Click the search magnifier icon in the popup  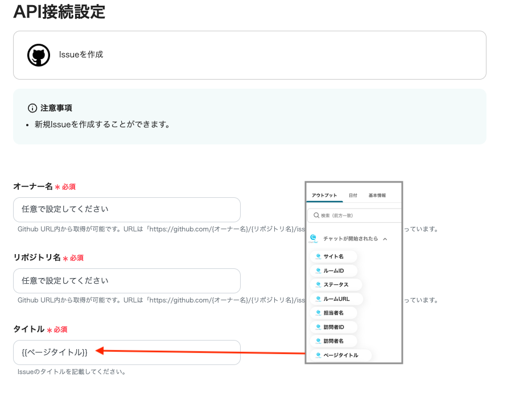tap(316, 215)
